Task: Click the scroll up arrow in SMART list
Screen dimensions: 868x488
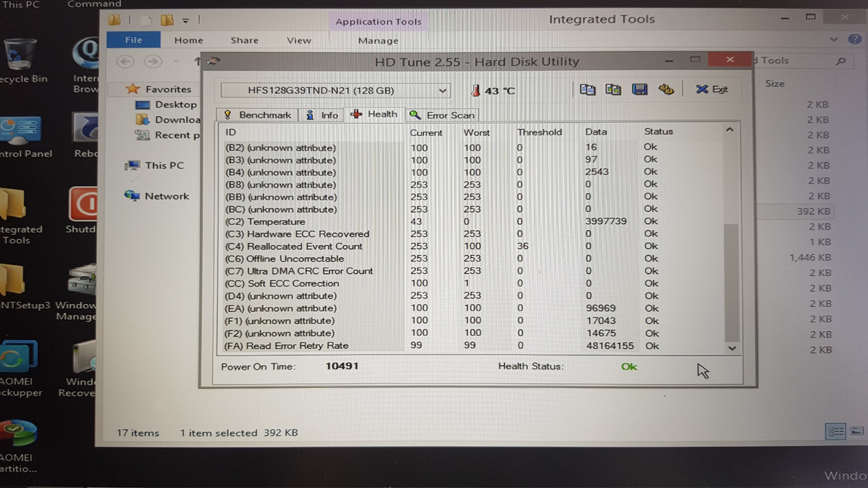Action: (730, 130)
